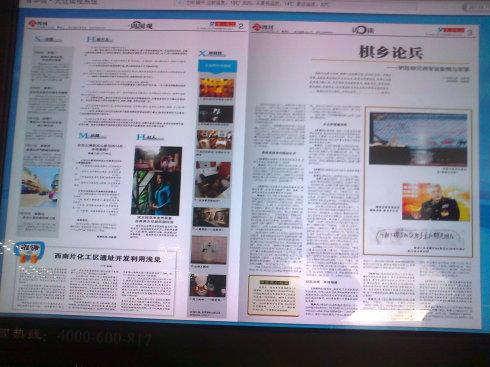This screenshot has width=490, height=367.
Task: Open the '棋乡论兵' headline article
Action: coord(391,52)
